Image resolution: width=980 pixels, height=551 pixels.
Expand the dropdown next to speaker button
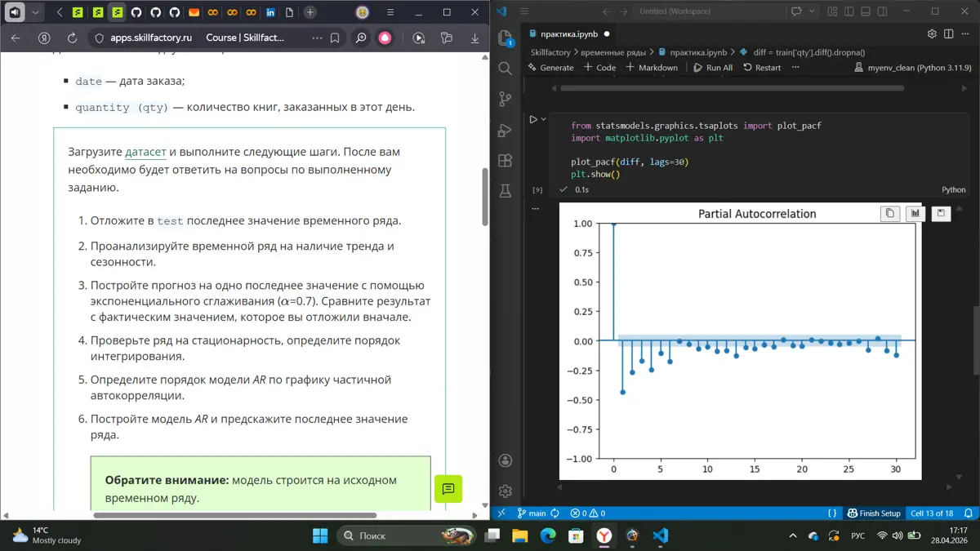35,12
